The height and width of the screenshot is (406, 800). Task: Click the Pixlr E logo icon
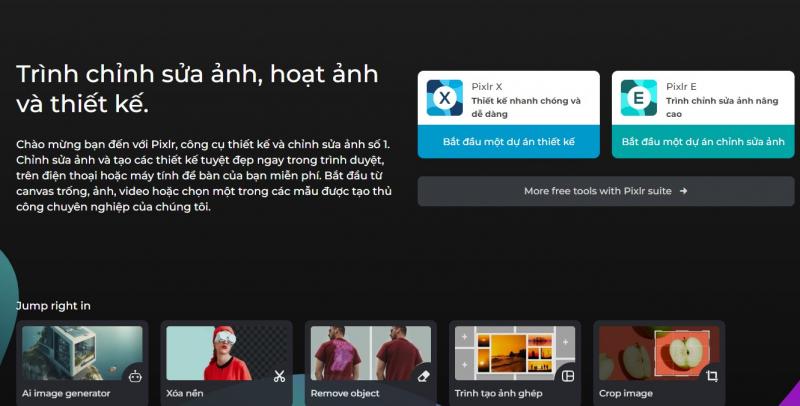639,98
